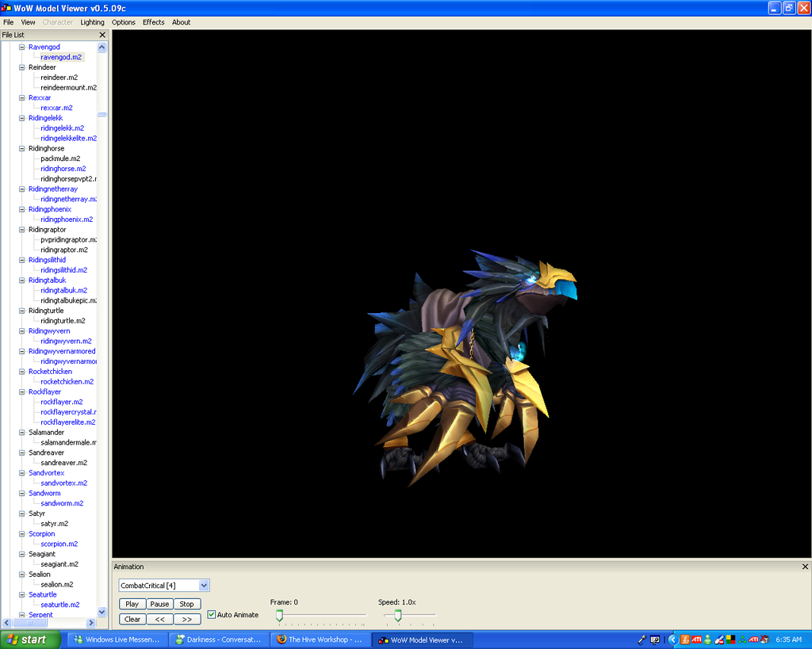Pause the animation
Screen dimensions: 812x649
click(x=159, y=604)
